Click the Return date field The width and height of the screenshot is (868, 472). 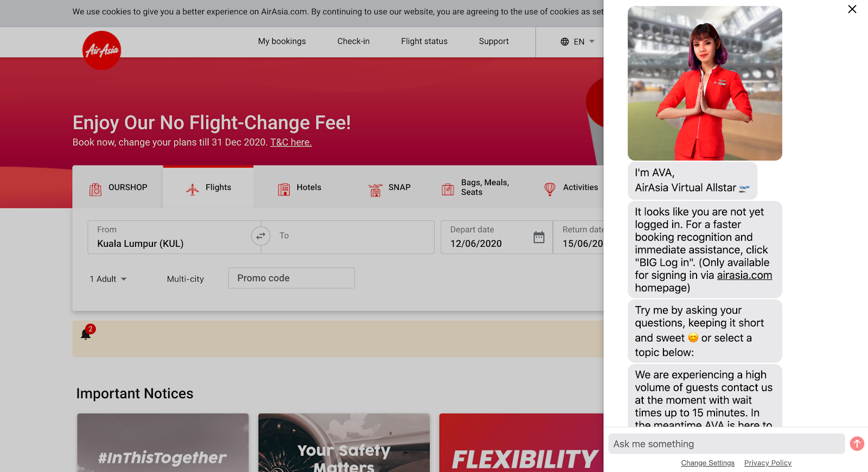pyautogui.click(x=579, y=237)
